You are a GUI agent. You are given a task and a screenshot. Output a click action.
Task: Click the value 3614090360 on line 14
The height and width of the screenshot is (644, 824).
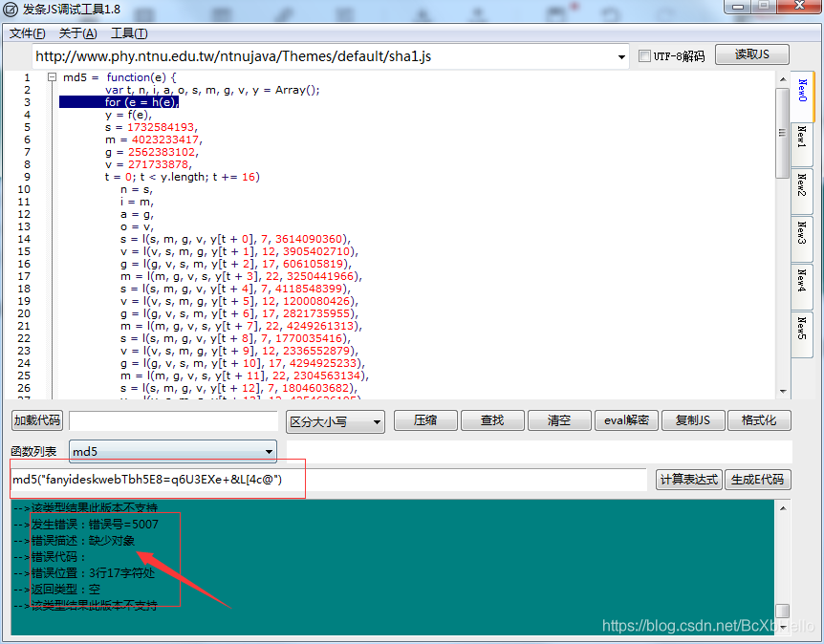click(309, 240)
